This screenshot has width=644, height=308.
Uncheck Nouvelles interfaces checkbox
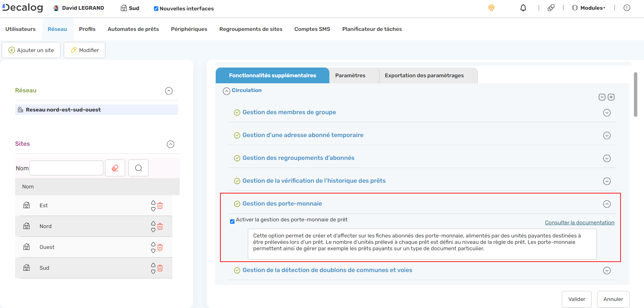pos(156,9)
